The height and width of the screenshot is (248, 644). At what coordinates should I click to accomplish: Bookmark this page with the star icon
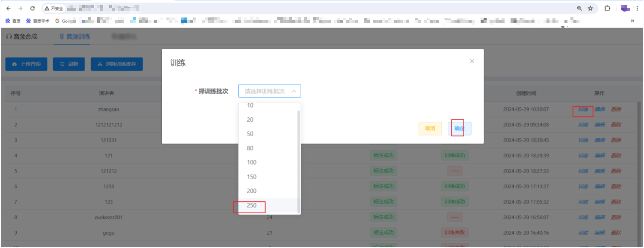click(x=590, y=8)
